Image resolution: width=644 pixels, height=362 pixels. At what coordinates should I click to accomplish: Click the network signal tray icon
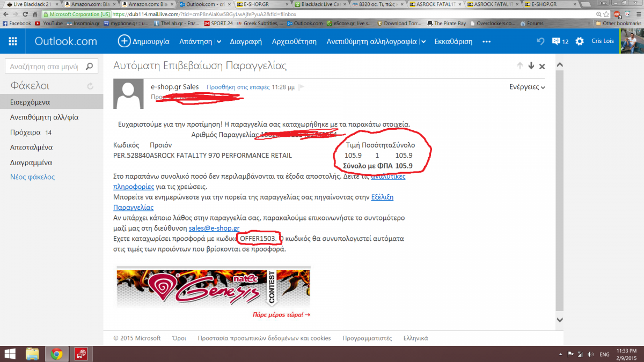pos(580,354)
